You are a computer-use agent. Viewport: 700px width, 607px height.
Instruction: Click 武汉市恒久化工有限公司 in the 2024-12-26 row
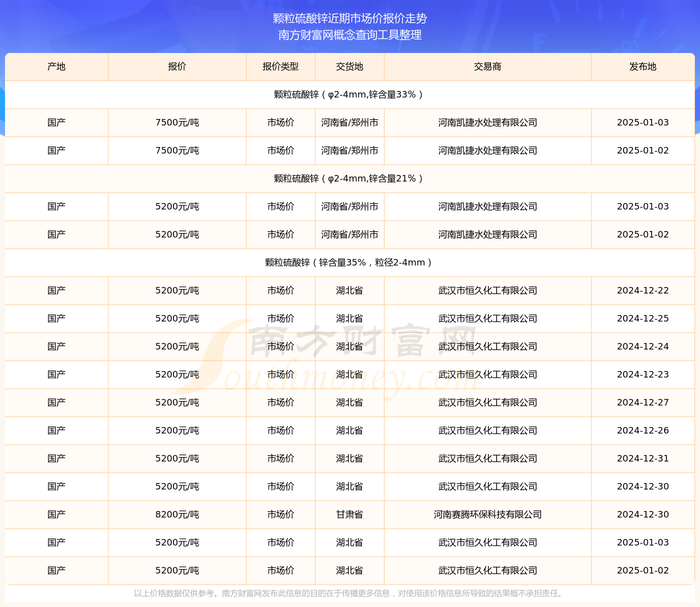point(487,430)
